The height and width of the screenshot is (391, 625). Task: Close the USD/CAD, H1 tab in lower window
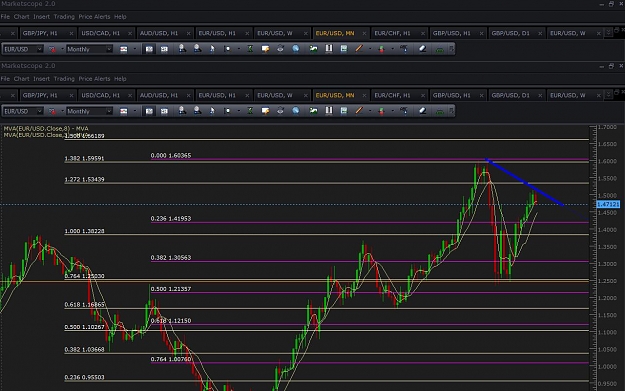130,96
